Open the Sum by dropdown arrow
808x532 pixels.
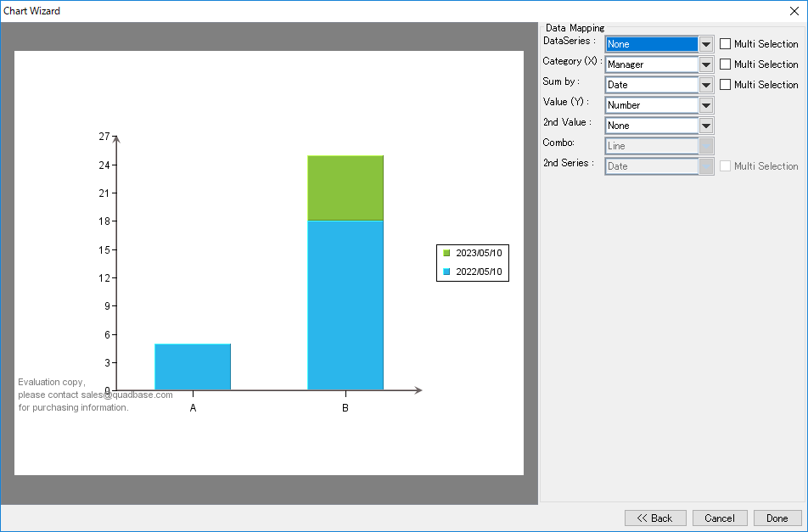tap(706, 85)
